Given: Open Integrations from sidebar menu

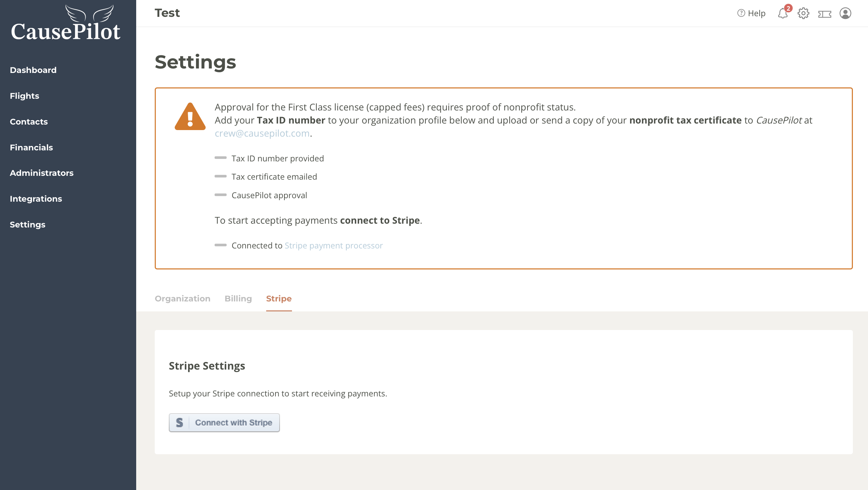Looking at the screenshot, I should click(36, 199).
